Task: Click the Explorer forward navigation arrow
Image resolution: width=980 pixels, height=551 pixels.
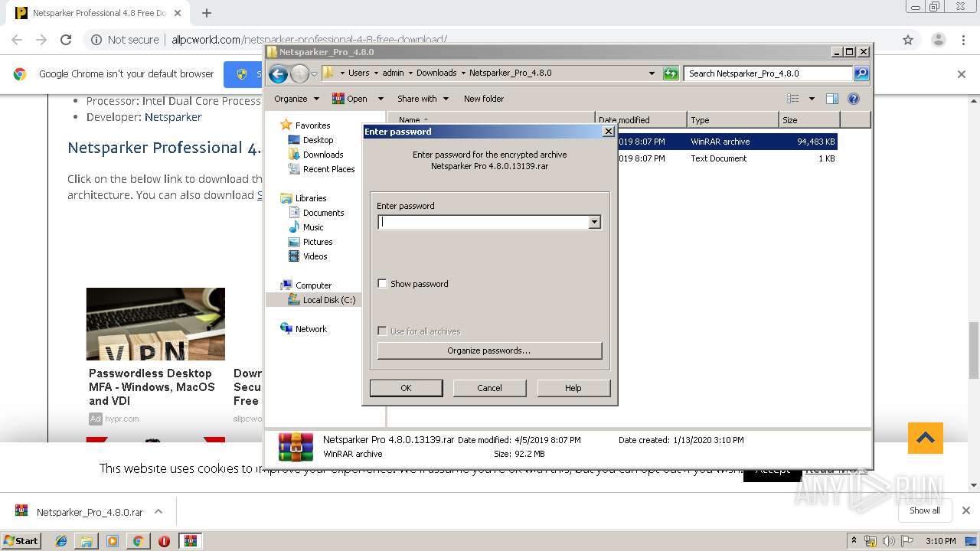Action: tap(299, 73)
